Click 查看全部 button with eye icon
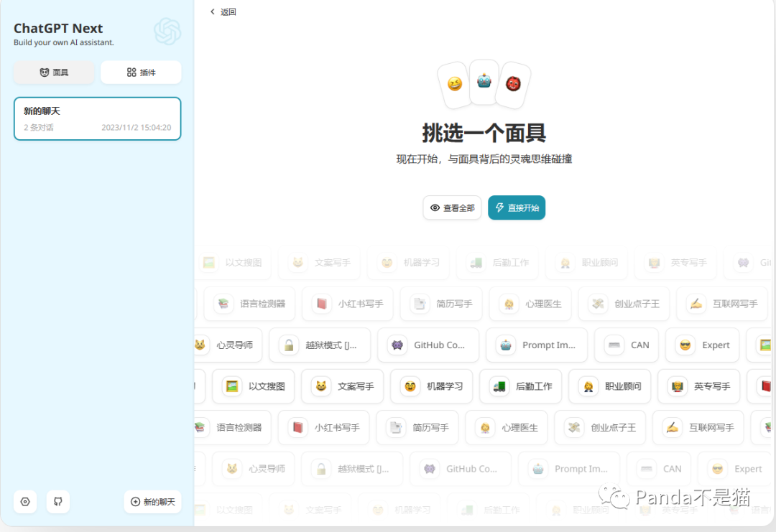 (x=453, y=207)
